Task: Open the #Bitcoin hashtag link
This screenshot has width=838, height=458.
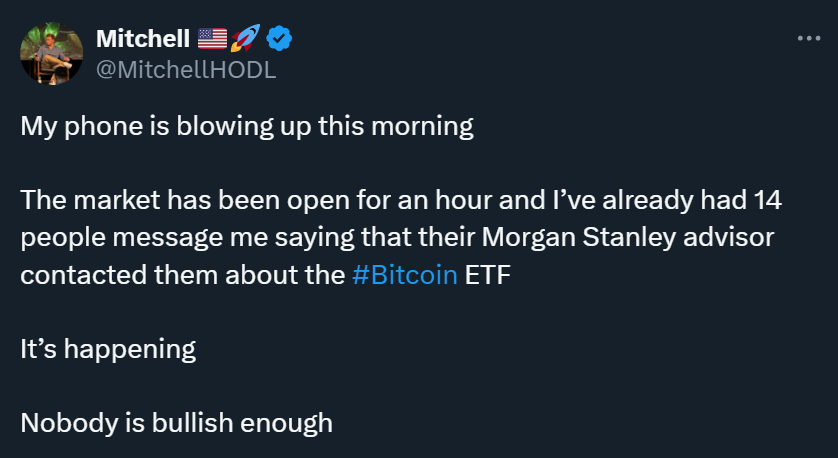Action: [405, 276]
